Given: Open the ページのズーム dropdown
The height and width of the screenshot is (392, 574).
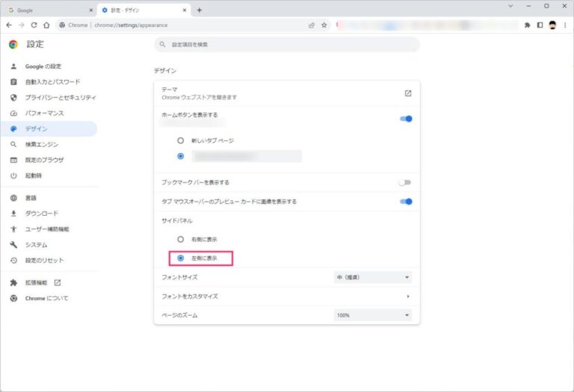Looking at the screenshot, I should 372,315.
